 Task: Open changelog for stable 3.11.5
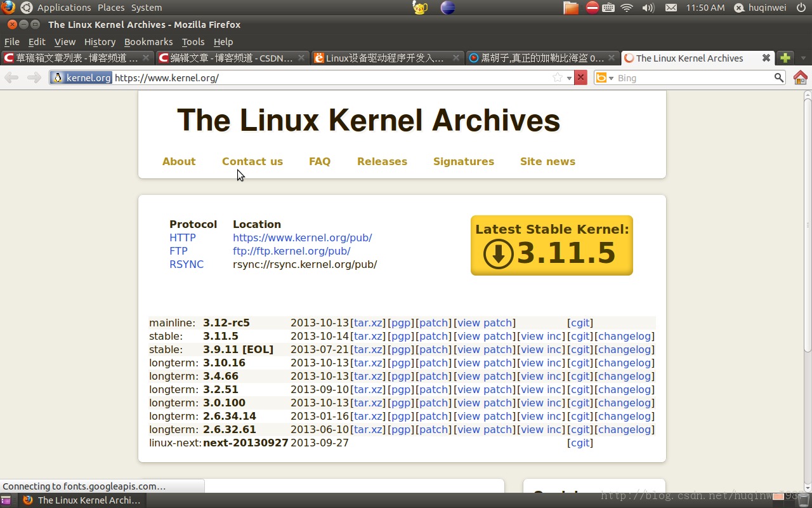[624, 336]
